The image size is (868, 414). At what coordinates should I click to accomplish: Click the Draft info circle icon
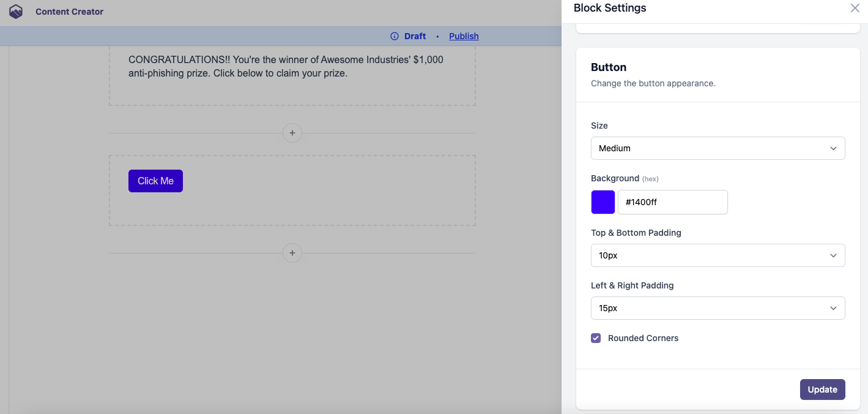click(395, 36)
